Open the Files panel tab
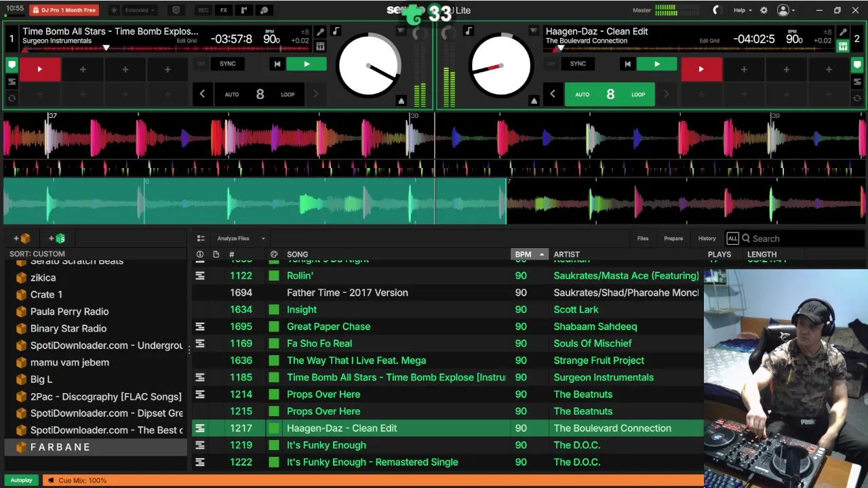Screen dimensions: 868x488 point(643,239)
